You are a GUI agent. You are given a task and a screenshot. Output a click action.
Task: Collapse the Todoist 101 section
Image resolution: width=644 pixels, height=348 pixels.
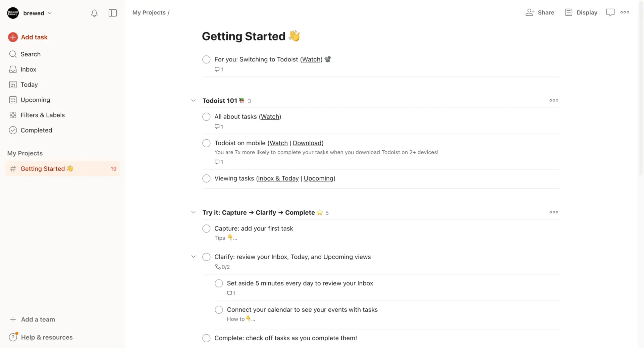pyautogui.click(x=193, y=100)
